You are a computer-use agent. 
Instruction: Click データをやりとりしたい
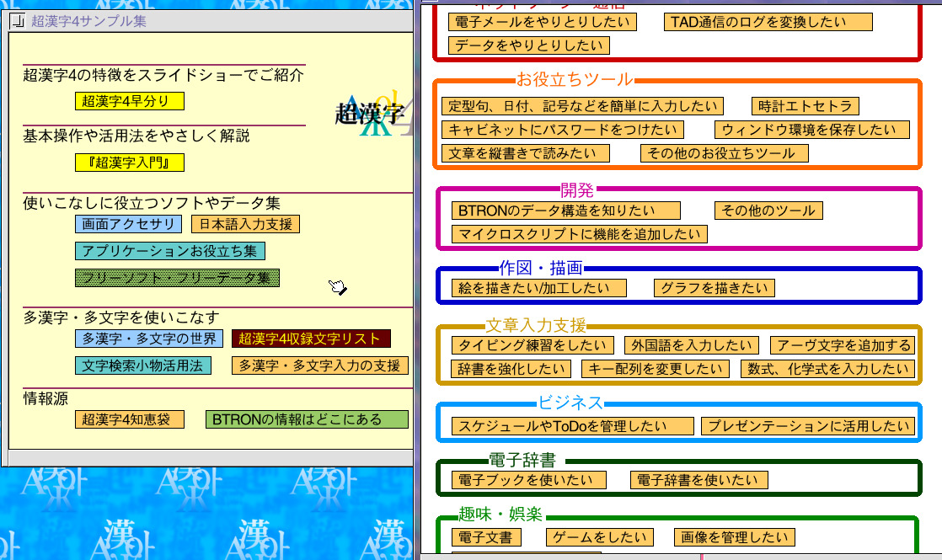[x=529, y=45]
